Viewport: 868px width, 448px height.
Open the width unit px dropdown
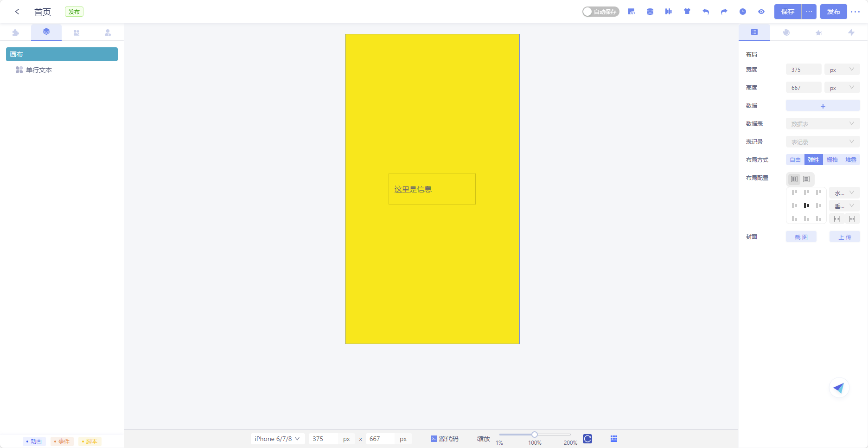(x=842, y=70)
